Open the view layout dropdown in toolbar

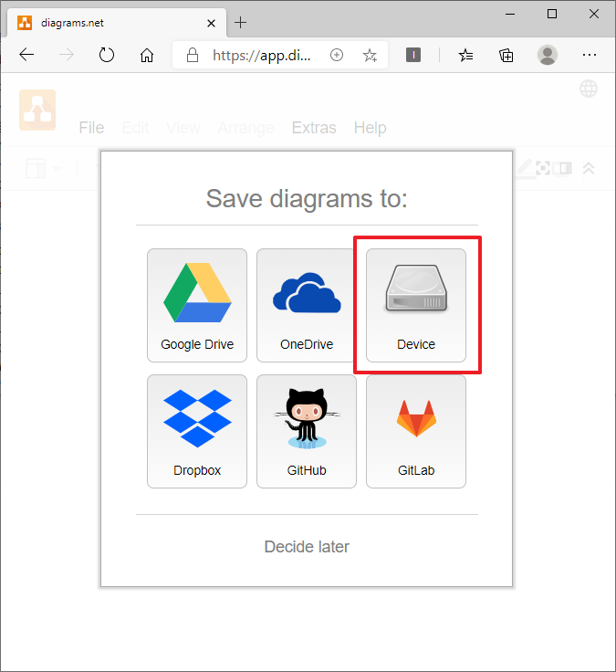pos(43,168)
